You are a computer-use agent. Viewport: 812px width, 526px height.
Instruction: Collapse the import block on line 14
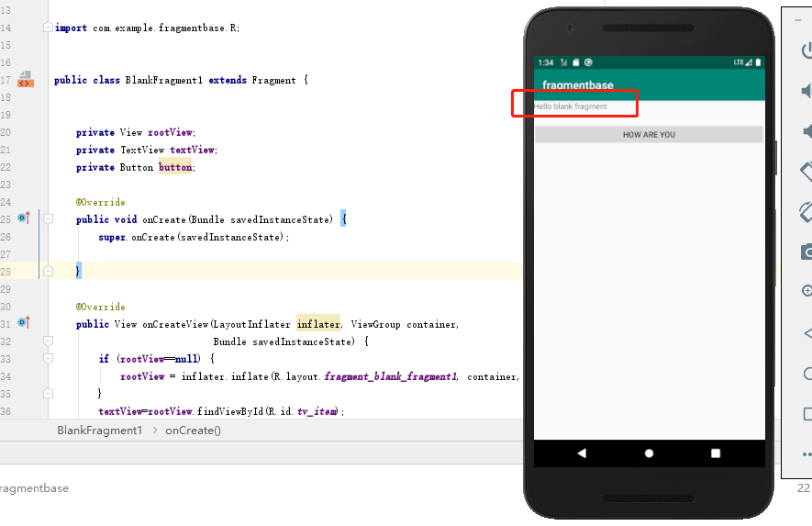click(48, 28)
